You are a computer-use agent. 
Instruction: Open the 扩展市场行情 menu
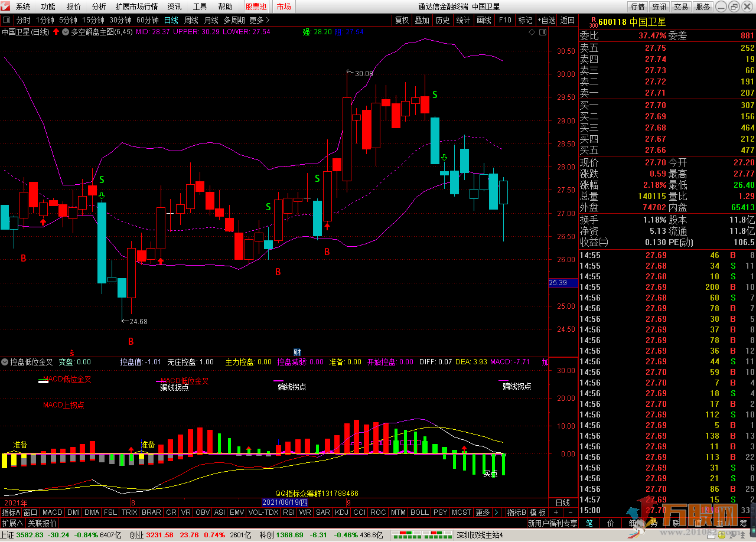(x=136, y=6)
